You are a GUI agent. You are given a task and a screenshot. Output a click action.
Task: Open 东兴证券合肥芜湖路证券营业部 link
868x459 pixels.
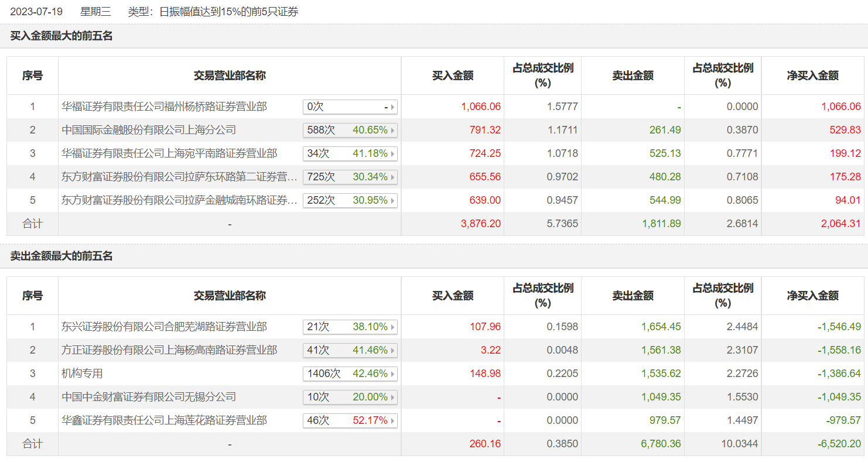point(164,327)
